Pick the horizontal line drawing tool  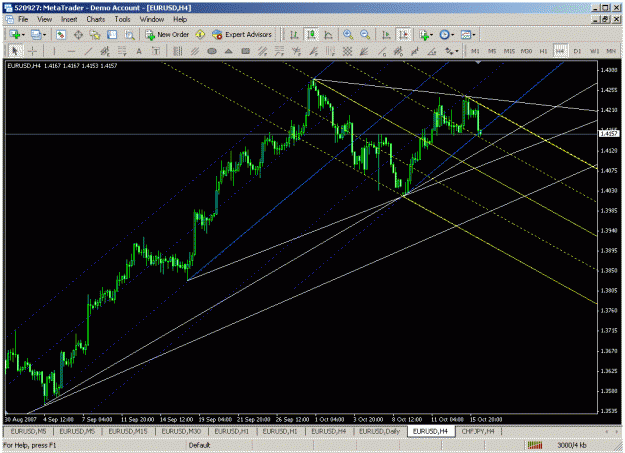[71, 51]
